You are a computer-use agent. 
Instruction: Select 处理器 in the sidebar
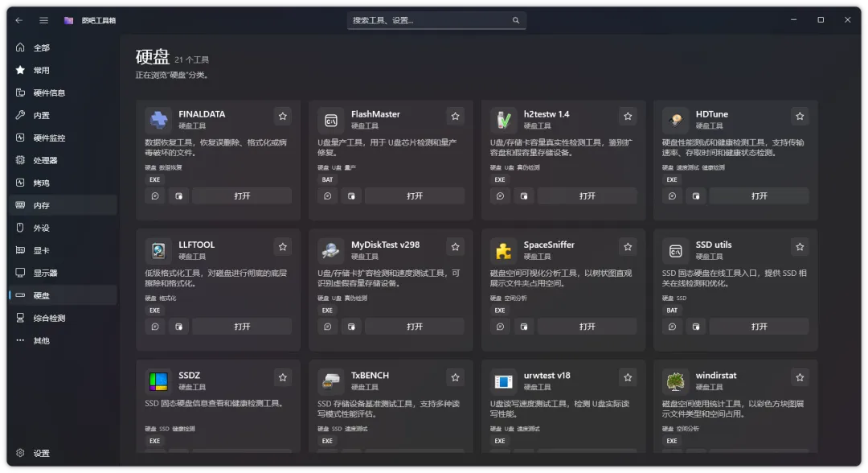[x=63, y=160]
